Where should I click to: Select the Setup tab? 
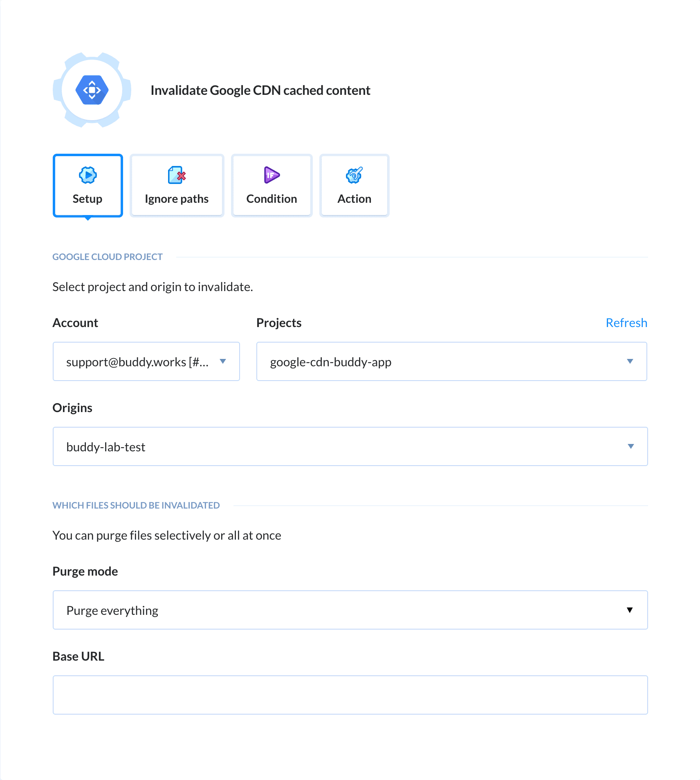point(87,185)
